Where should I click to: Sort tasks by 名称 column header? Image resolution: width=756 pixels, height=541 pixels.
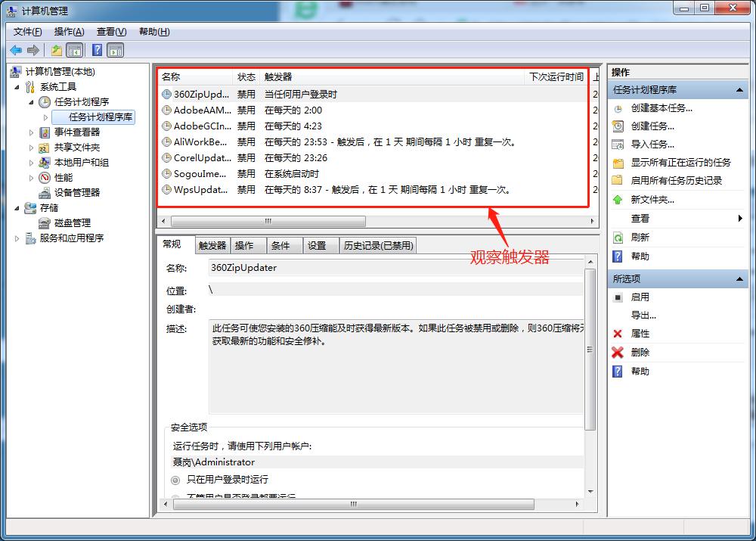(196, 76)
